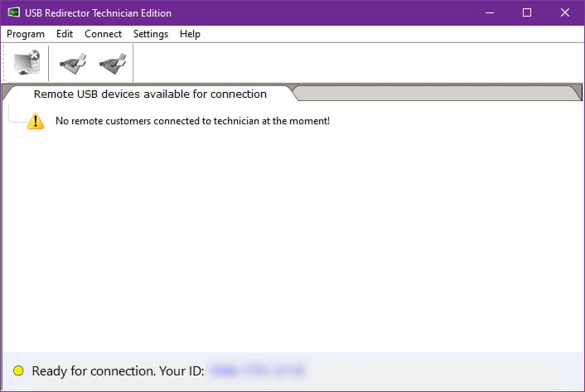Click the USB plug icon farthest from computer icon
Screen dimensions: 585x392
click(x=113, y=64)
